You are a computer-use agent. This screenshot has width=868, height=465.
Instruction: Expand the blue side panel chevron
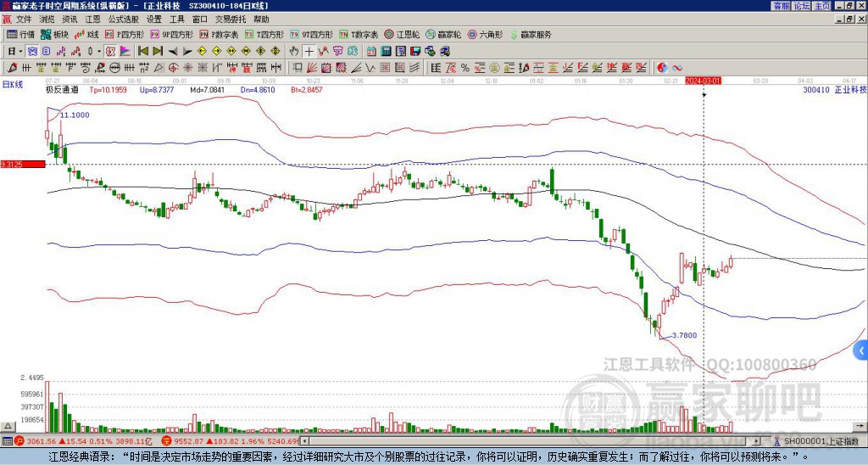(x=861, y=350)
